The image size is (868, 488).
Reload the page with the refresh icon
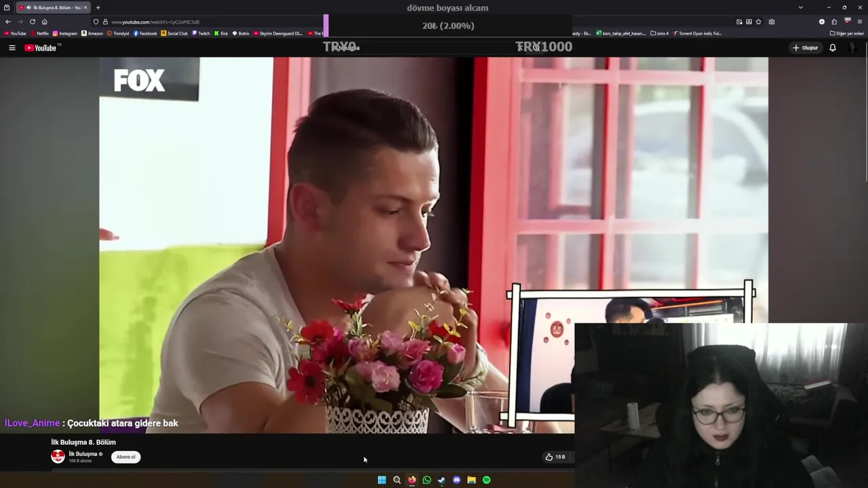(32, 22)
